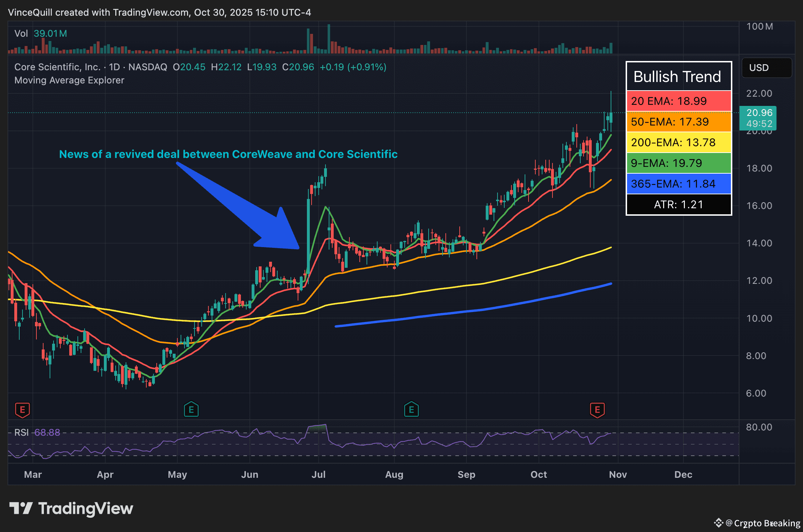Viewport: 803px width, 532px height.
Task: Click the May earnings 'E' marker
Action: (x=191, y=409)
